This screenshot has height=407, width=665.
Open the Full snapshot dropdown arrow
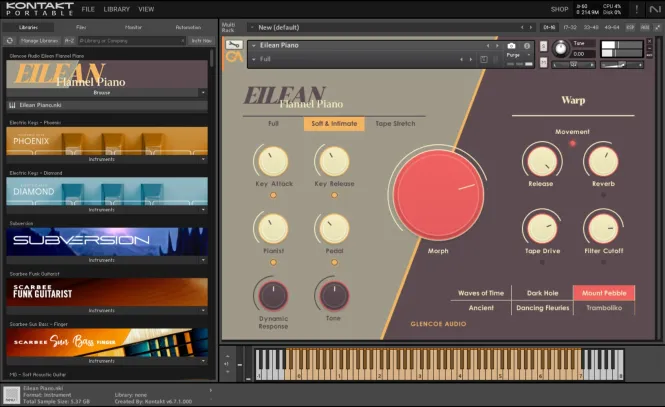[254, 59]
